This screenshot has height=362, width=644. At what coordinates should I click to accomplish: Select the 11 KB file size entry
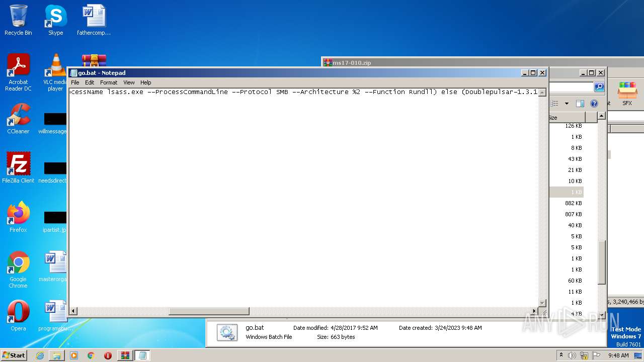tap(575, 292)
